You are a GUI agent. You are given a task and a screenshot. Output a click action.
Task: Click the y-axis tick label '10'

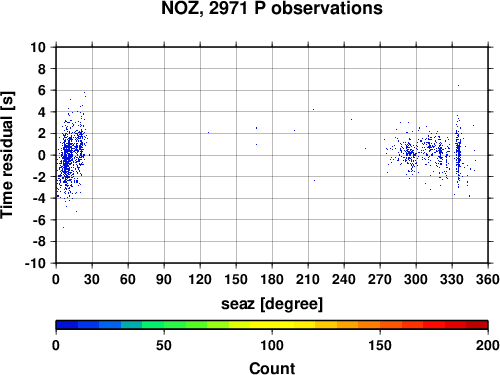tap(38, 47)
